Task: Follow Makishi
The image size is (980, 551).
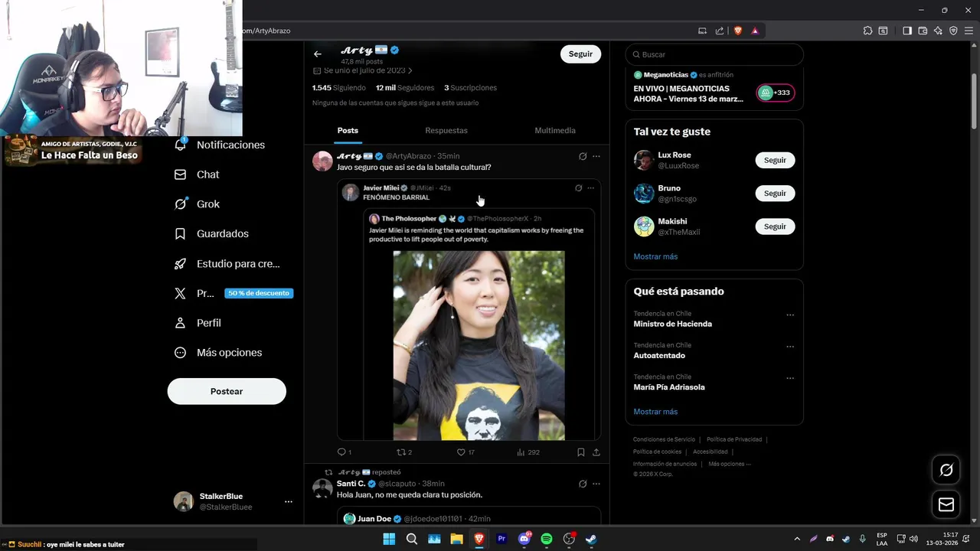Action: click(775, 227)
